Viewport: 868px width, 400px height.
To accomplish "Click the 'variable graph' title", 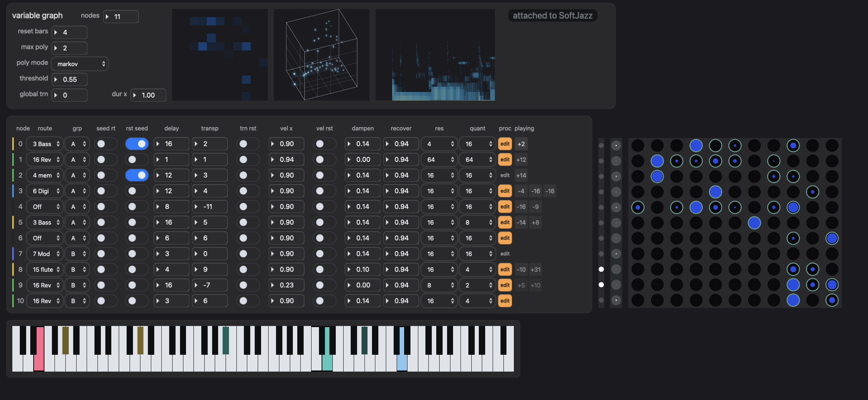I will click(37, 15).
